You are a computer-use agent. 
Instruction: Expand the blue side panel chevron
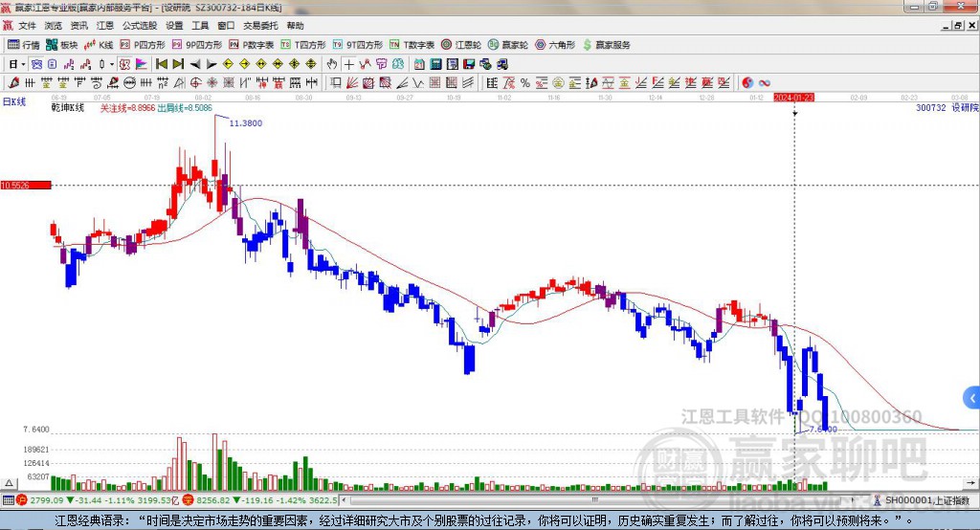point(972,398)
